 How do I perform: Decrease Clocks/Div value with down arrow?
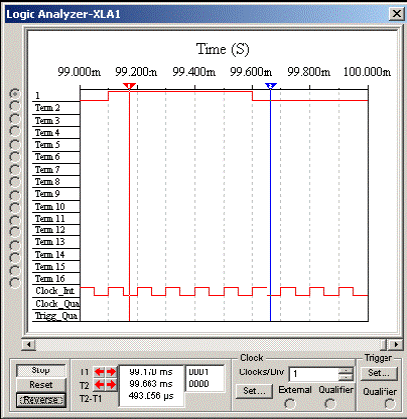pyautogui.click(x=346, y=377)
